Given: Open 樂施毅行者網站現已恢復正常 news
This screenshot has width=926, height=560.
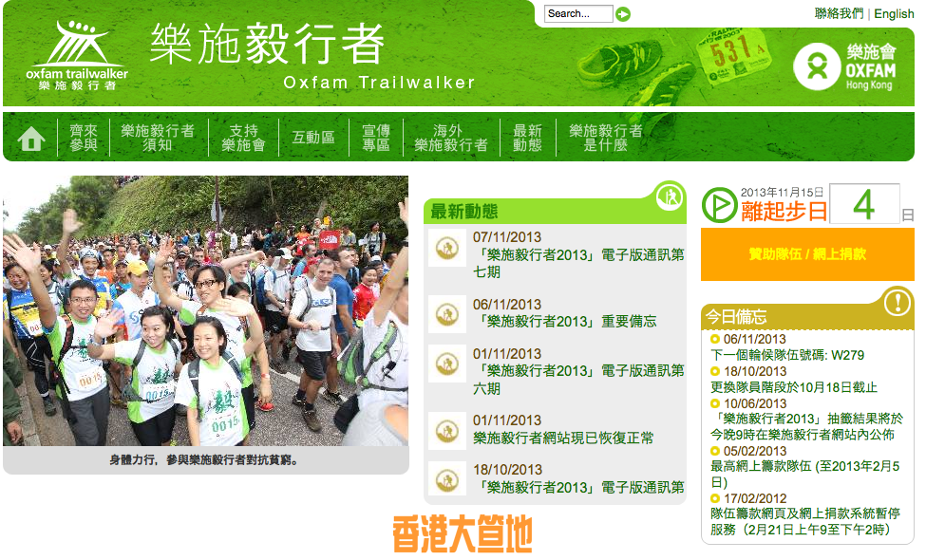Looking at the screenshot, I should (x=563, y=438).
